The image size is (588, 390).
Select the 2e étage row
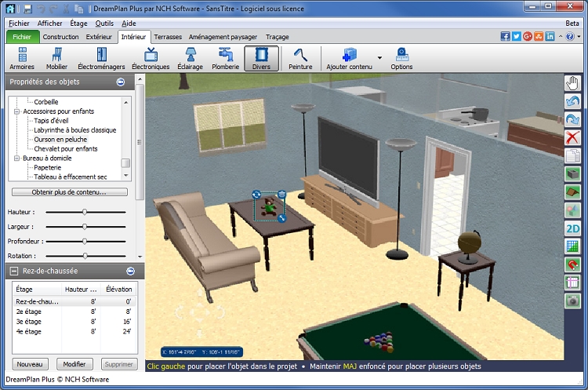(74, 312)
